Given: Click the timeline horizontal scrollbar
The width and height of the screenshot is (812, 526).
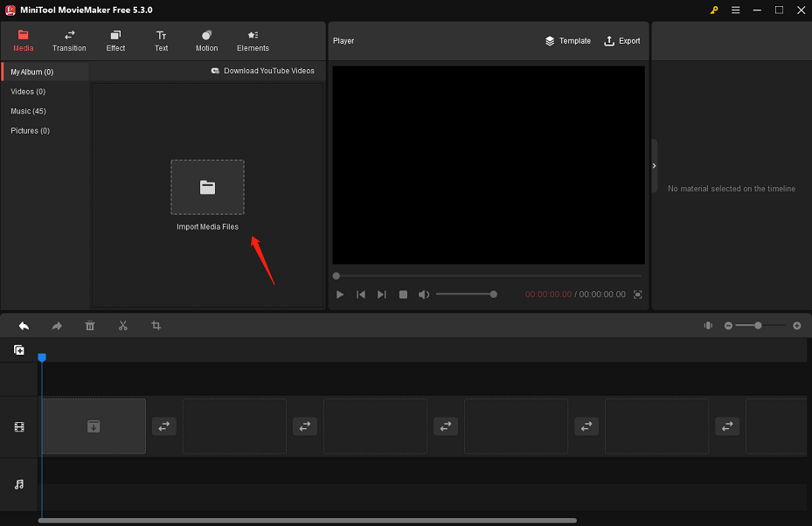Looking at the screenshot, I should pos(308,521).
